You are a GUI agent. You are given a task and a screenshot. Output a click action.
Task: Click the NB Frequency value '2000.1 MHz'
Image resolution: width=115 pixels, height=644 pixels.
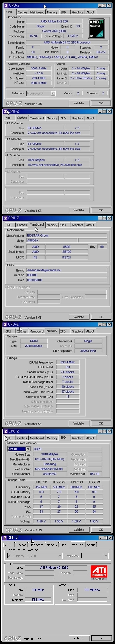click(x=88, y=351)
